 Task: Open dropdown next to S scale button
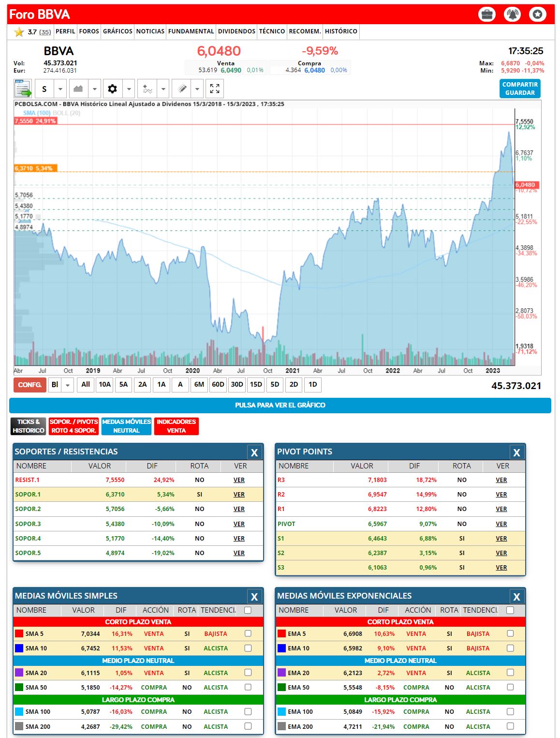pos(60,89)
